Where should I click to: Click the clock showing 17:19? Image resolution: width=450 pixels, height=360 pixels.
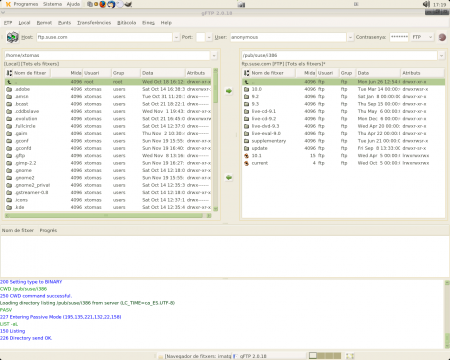440,5
